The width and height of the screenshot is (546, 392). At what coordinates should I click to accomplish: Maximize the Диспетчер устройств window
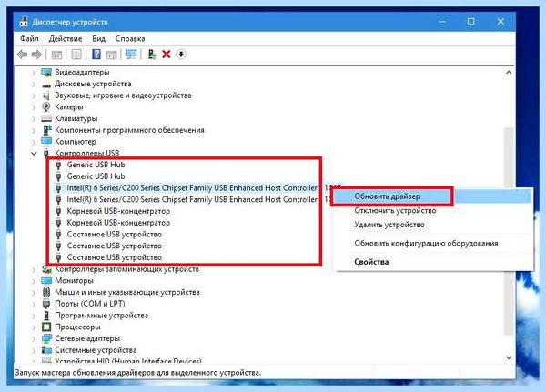click(x=470, y=22)
